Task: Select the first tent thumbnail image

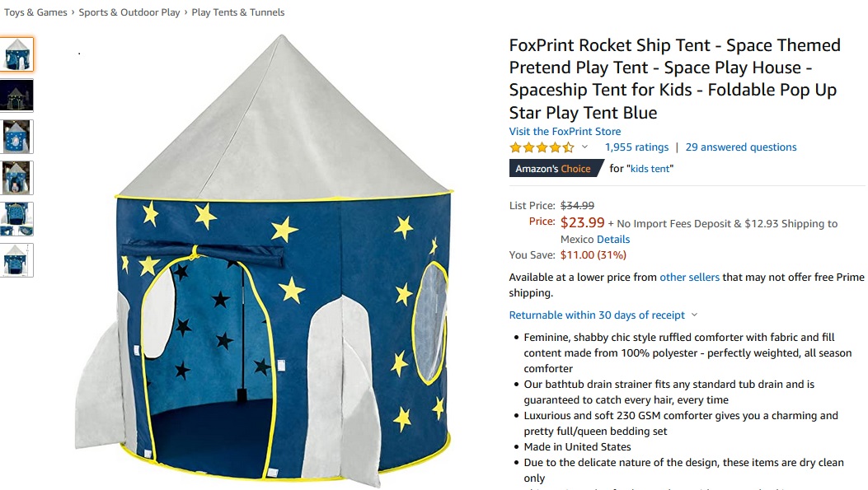Action: pyautogui.click(x=17, y=54)
